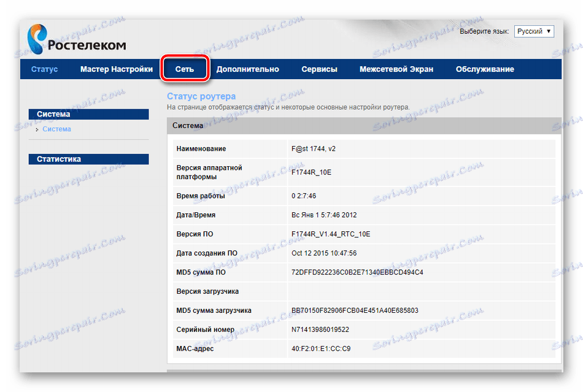
Task: Open the Сервисы tab
Action: click(x=319, y=69)
